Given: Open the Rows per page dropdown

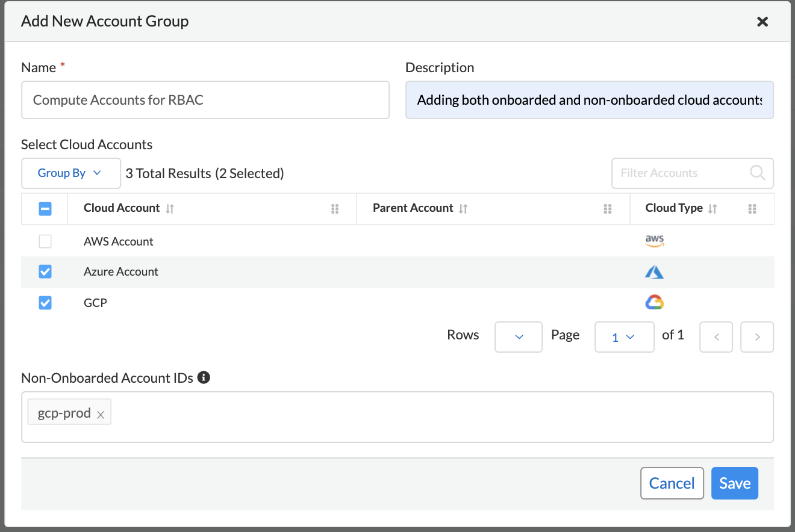Looking at the screenshot, I should tap(519, 337).
